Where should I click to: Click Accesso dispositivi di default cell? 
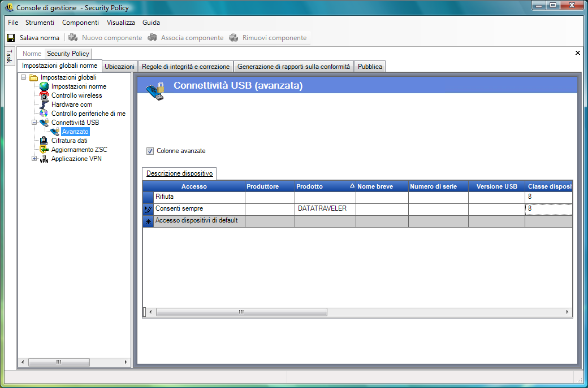point(199,221)
